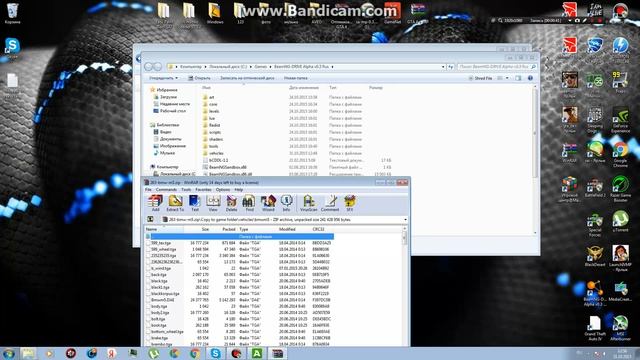Click the Games breadcrumb in Explorer address bar
This screenshot has height=360, width=640.
pyautogui.click(x=260, y=67)
